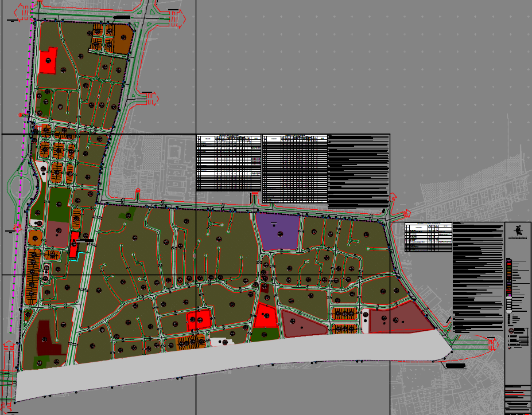Select the red road arrow at far-right plan exit
The height and width of the screenshot is (415, 532).
tap(491, 345)
